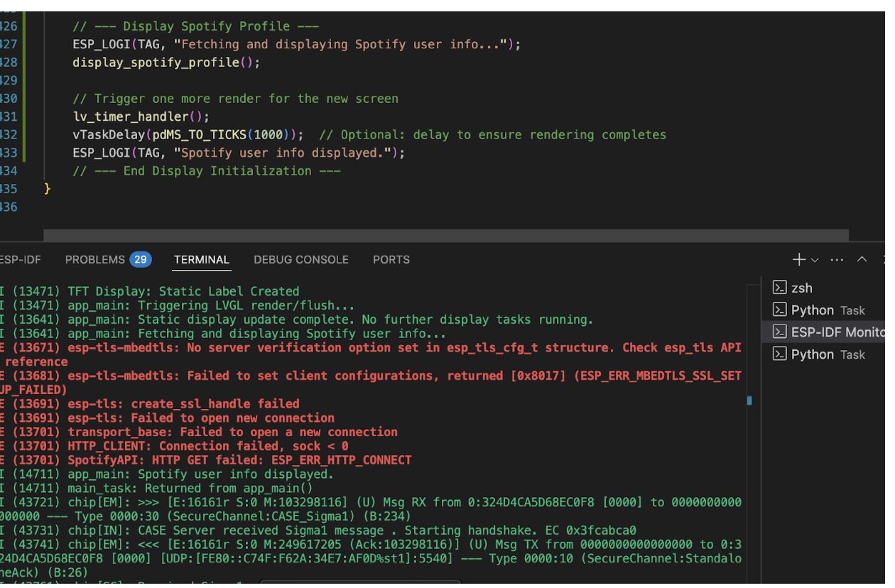This screenshot has width=895, height=588.
Task: Select the TERMINAL tab
Action: pyautogui.click(x=202, y=260)
